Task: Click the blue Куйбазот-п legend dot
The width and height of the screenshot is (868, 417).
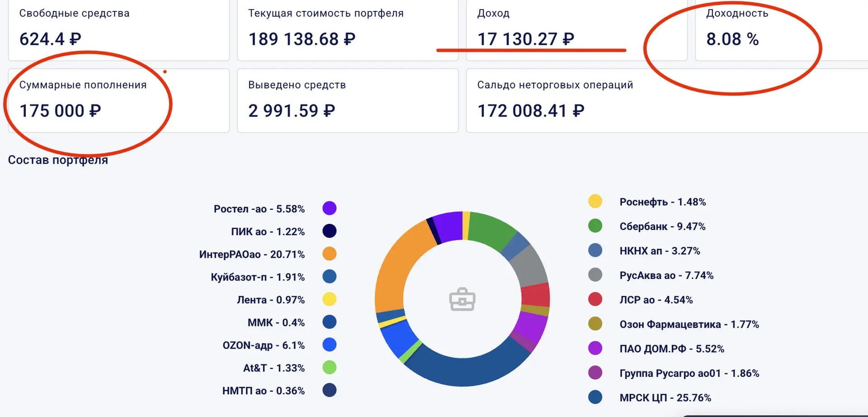Action: pos(330,276)
